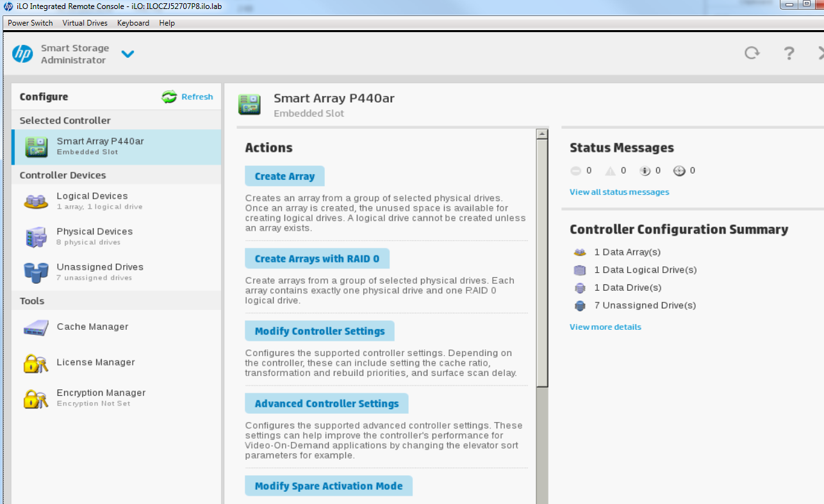Select the Smart Array P440ar controller icon in sidebar
The height and width of the screenshot is (504, 824).
tap(36, 147)
